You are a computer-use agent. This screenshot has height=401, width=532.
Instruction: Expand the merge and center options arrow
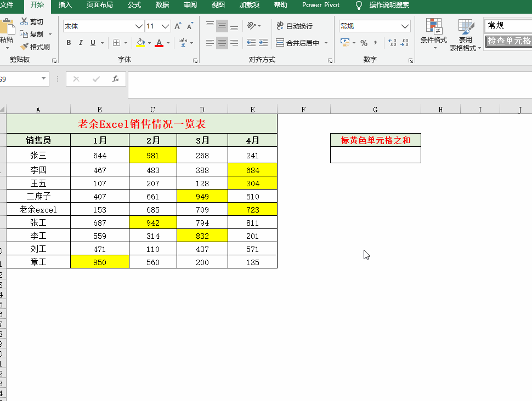tap(326, 43)
